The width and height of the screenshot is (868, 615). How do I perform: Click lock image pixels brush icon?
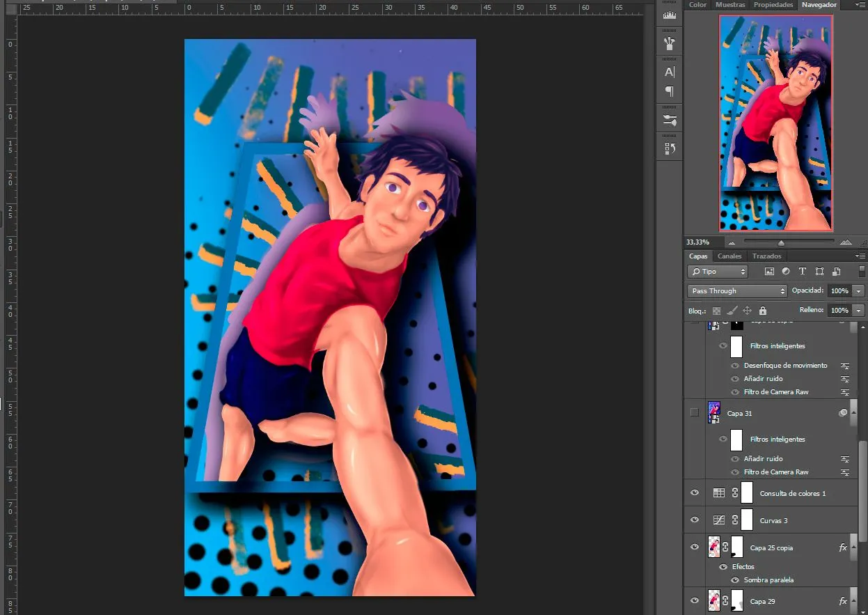(x=732, y=311)
